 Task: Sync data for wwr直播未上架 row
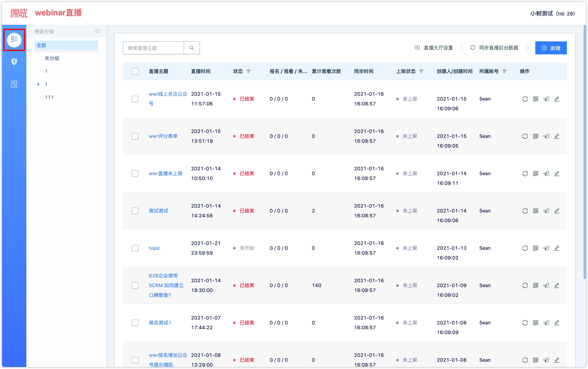coord(525,174)
